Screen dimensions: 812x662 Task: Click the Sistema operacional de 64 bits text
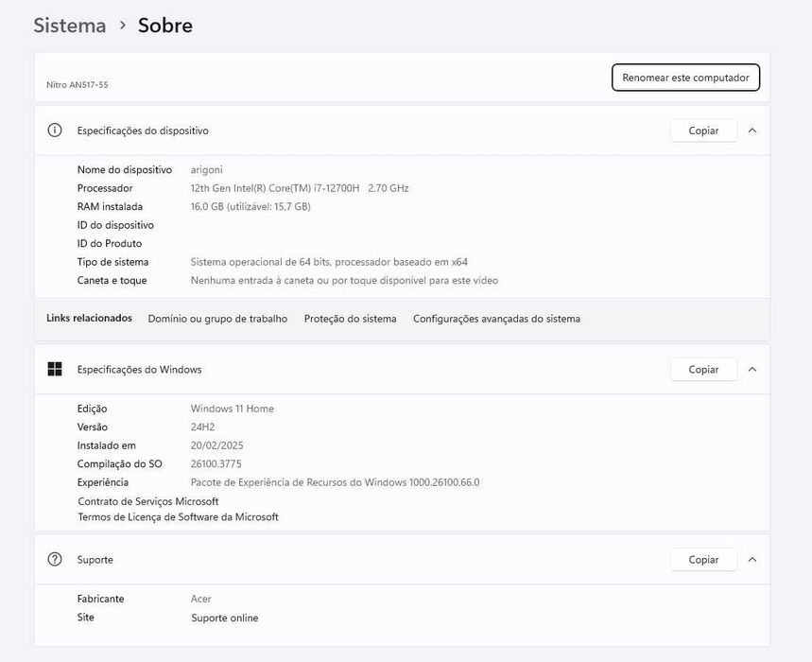click(329, 262)
